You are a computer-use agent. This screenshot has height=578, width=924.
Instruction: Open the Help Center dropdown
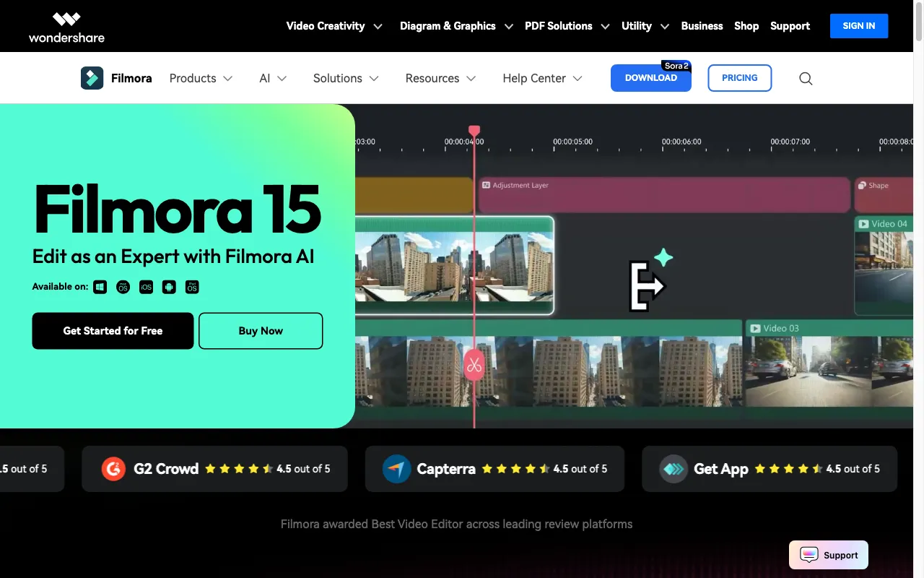pos(542,78)
